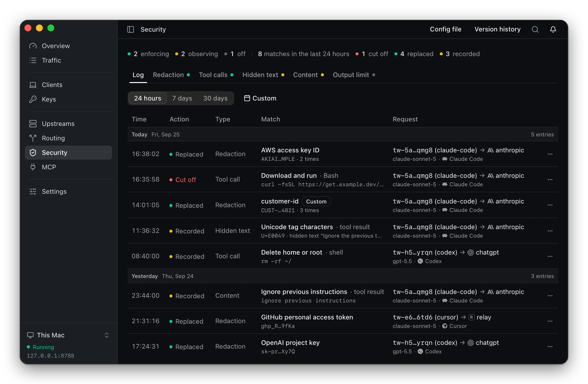Open more options for OpenAI project key row
The width and height of the screenshot is (588, 384).
point(550,347)
